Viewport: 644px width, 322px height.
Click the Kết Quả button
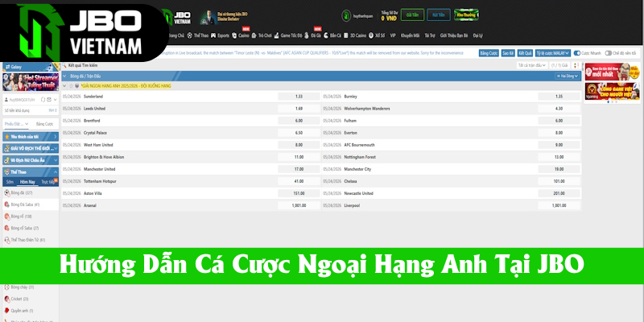click(x=525, y=53)
